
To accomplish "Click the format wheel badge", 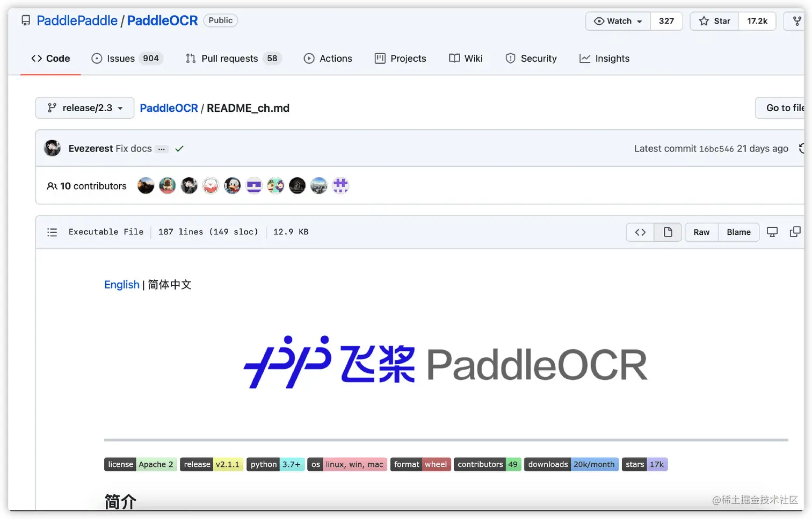I will pos(421,464).
